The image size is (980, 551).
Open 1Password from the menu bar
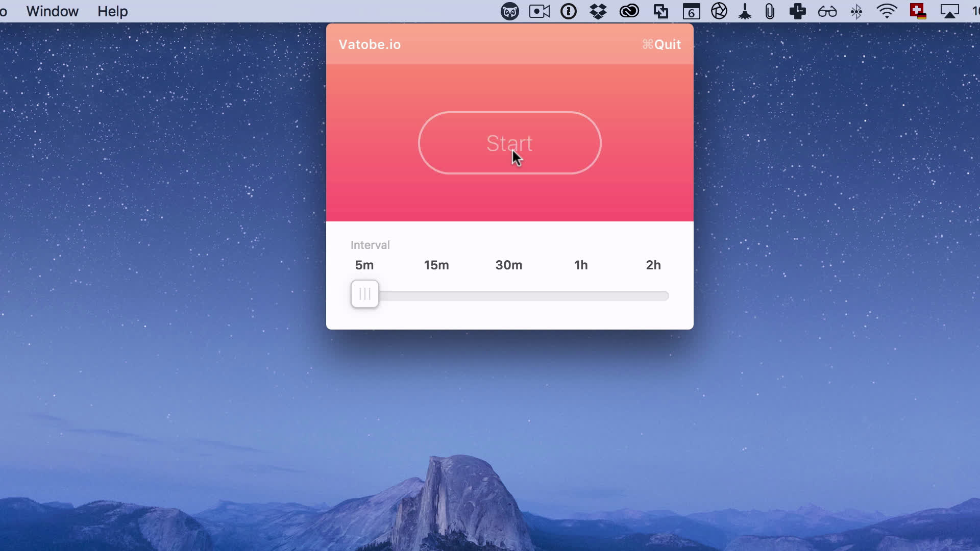click(x=568, y=11)
